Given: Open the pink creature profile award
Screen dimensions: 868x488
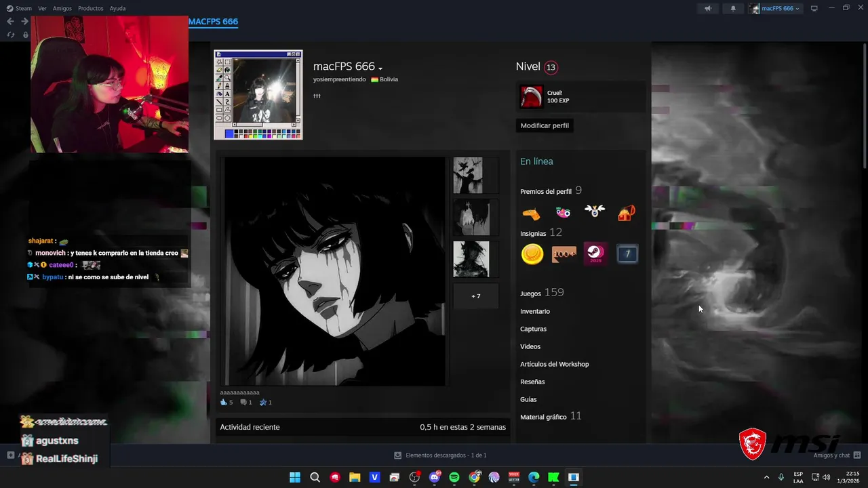Looking at the screenshot, I should pos(563,213).
